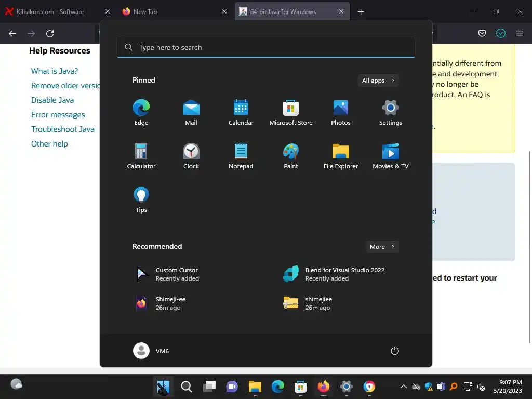Image resolution: width=532 pixels, height=399 pixels.
Task: Click the power button in Start menu
Action: point(395,351)
